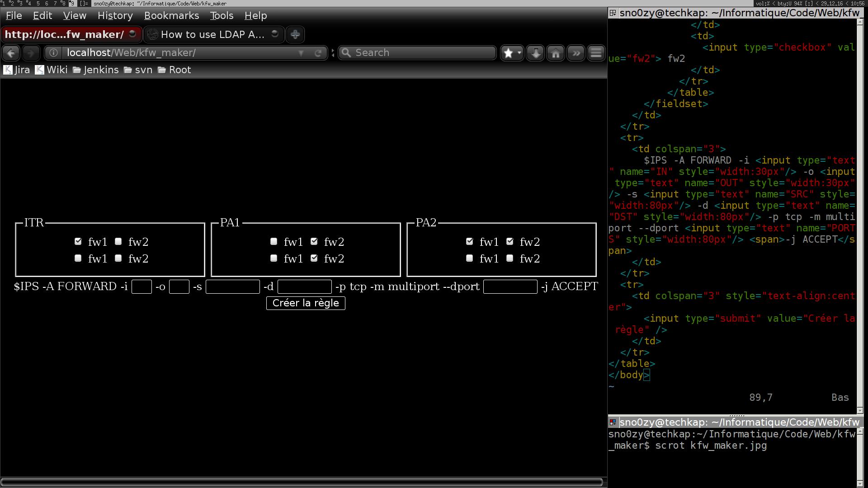The width and height of the screenshot is (868, 488).
Task: Reload the page with the refresh icon
Action: pos(318,53)
